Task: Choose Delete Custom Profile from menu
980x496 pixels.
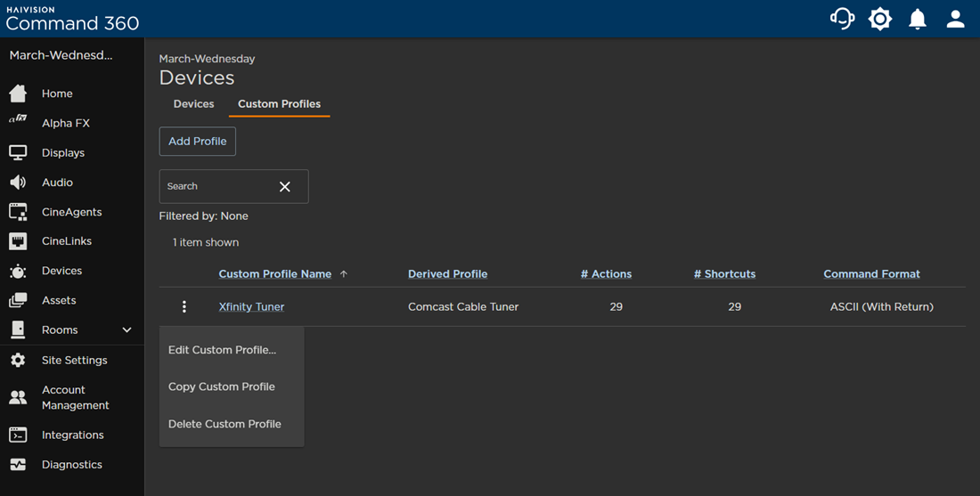Action: pyautogui.click(x=232, y=424)
